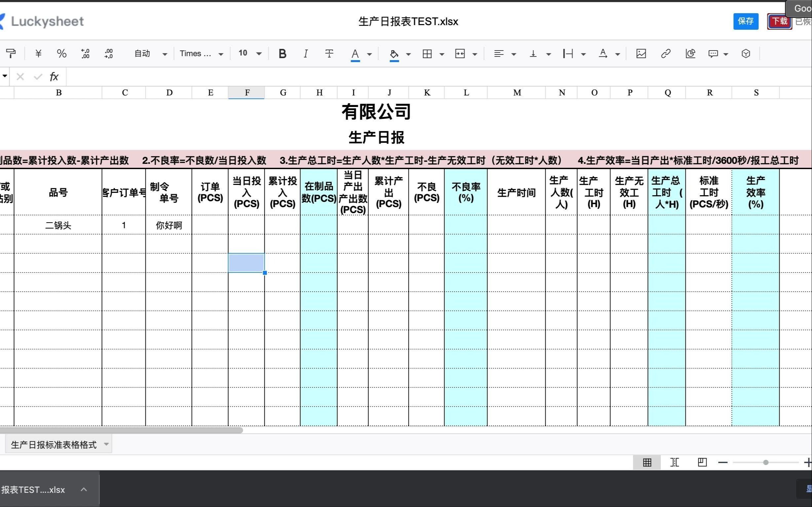Image resolution: width=812 pixels, height=507 pixels.
Task: Toggle strikethrough formatting
Action: point(329,53)
